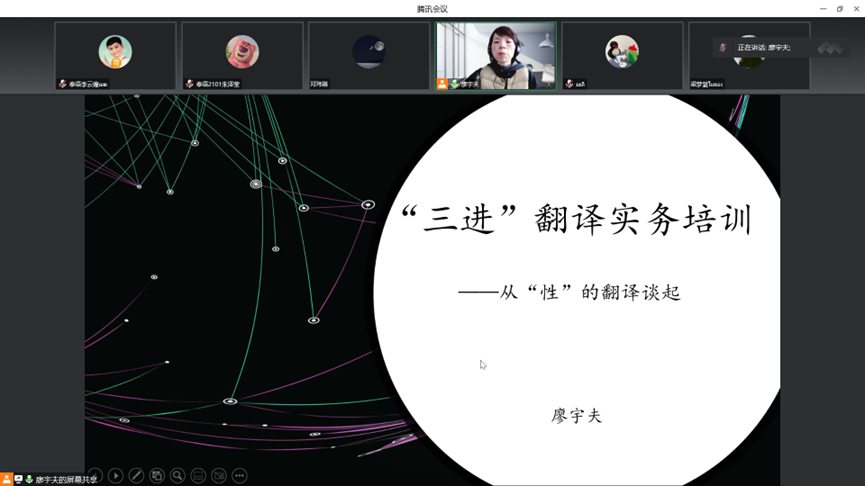Click the green microphone icon beside 廖宇夫的屏幕共享
This screenshot has width=865, height=486.
pos(29,480)
